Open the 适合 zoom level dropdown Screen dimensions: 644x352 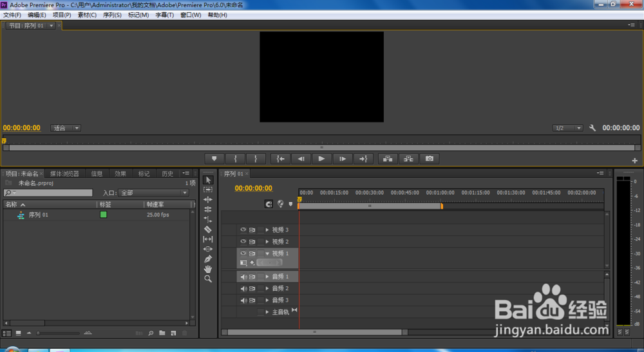(x=66, y=128)
